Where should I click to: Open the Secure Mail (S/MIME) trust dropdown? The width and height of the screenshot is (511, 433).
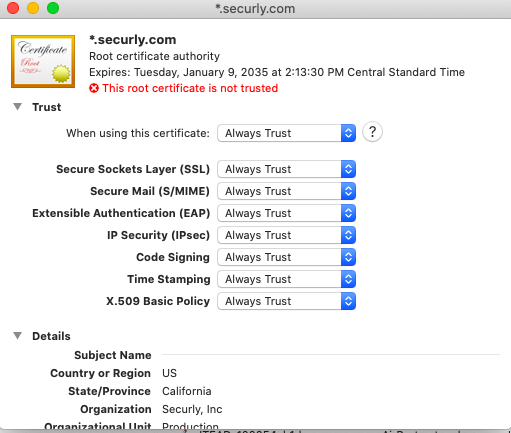click(x=287, y=191)
